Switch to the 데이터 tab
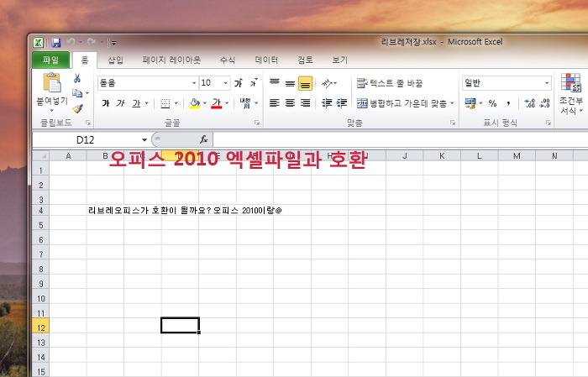Screen dimensions: 588x377 click(266, 60)
